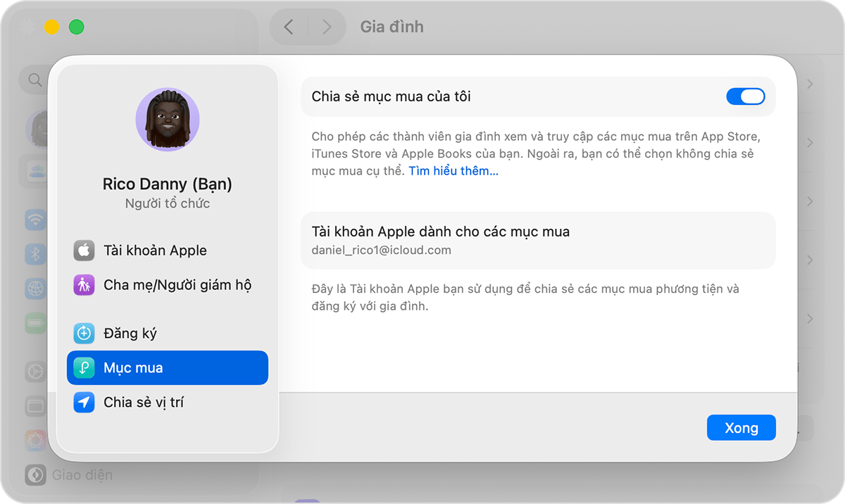Click the blue Chia sẻ vị trí arrow icon

tap(84, 402)
